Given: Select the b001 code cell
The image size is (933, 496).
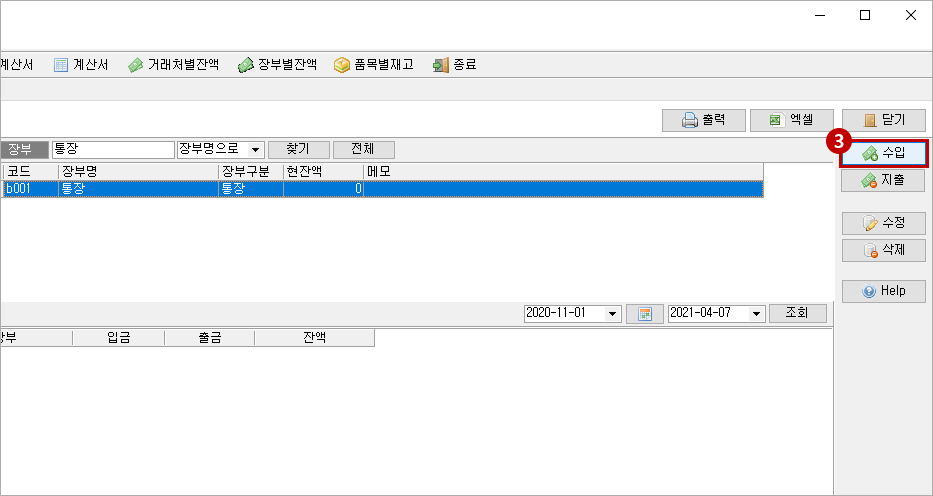Looking at the screenshot, I should (31, 189).
